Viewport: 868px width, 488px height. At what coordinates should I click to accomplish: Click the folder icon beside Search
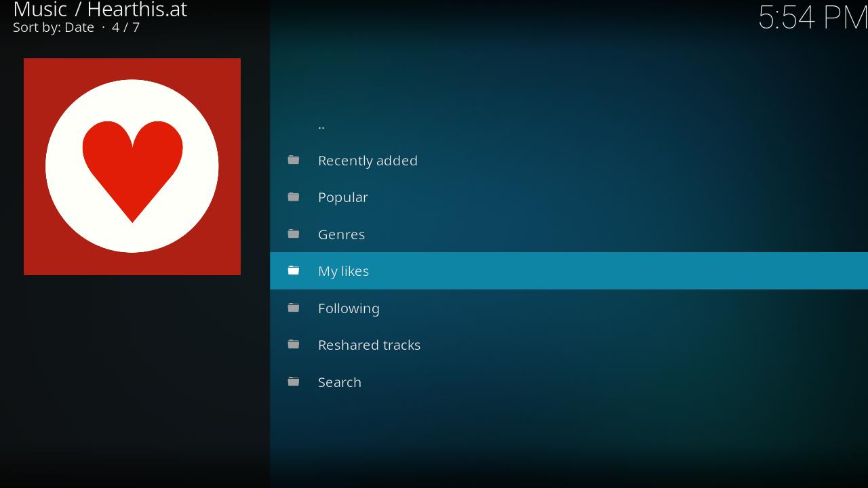coord(294,382)
